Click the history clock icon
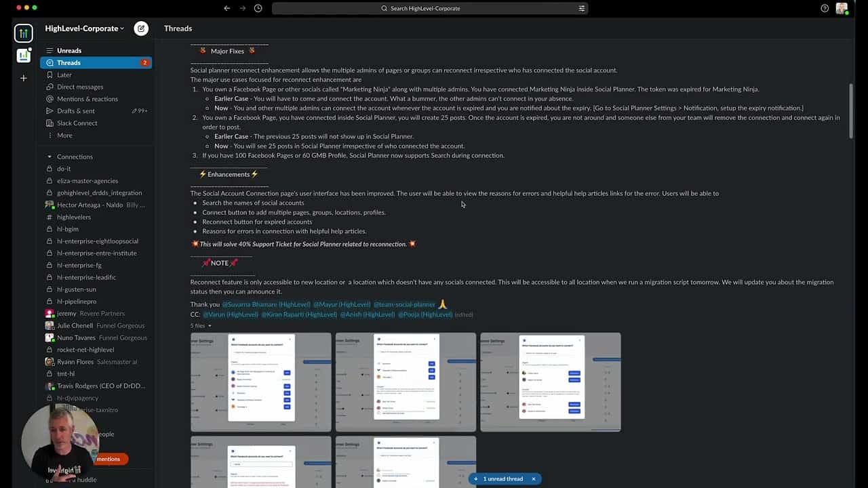Viewport: 868px width, 488px height. pyautogui.click(x=258, y=8)
